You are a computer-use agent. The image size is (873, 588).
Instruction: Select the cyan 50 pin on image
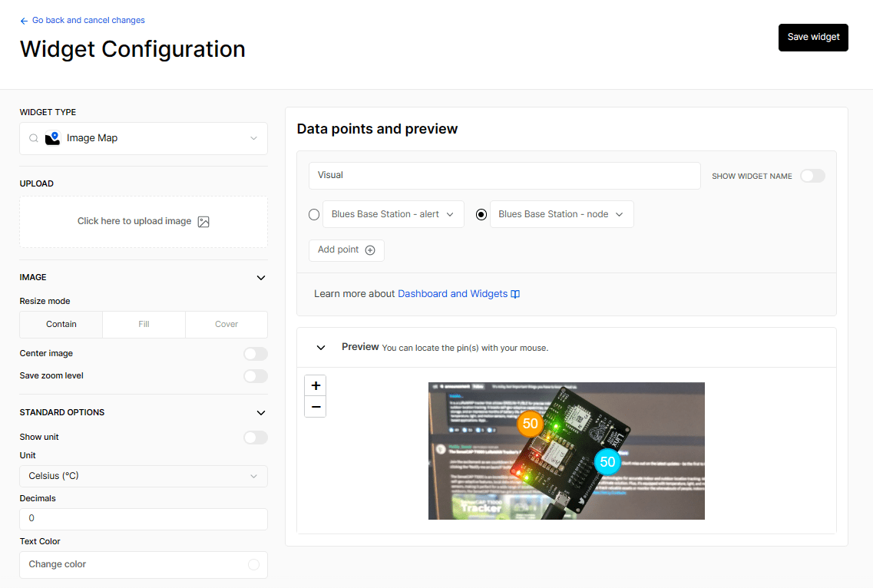(607, 461)
